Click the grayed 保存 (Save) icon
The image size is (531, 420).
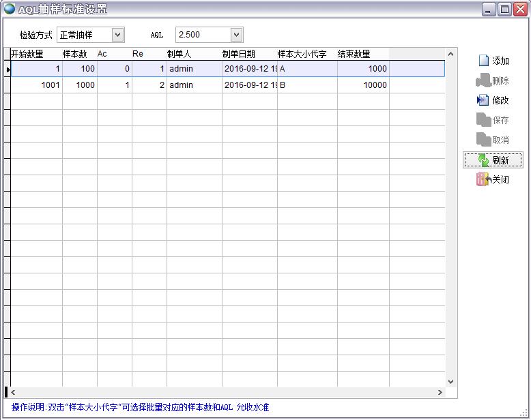[x=483, y=120]
